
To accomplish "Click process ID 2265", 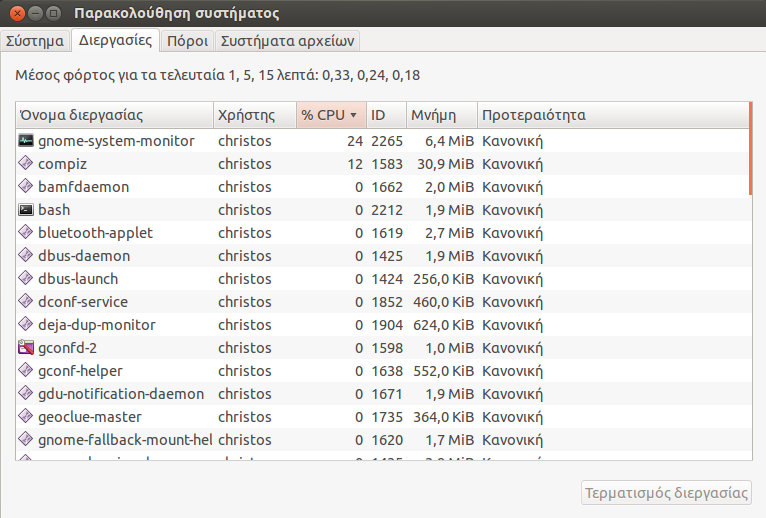I will [387, 141].
